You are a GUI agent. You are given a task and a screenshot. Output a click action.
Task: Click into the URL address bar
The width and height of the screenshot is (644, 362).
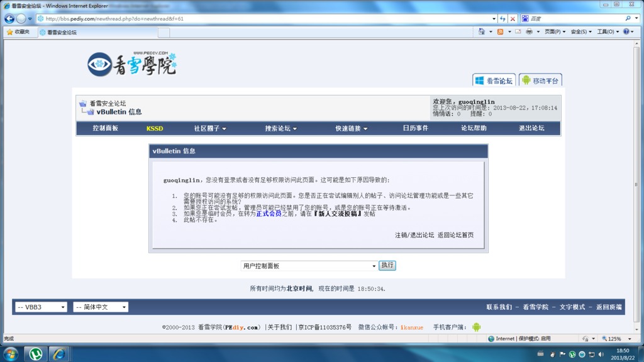263,18
